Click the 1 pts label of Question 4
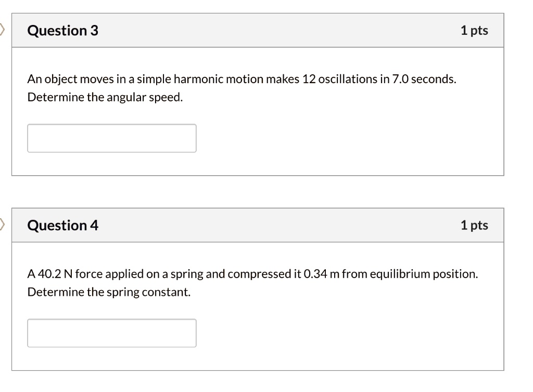The height and width of the screenshot is (392, 533). click(474, 225)
